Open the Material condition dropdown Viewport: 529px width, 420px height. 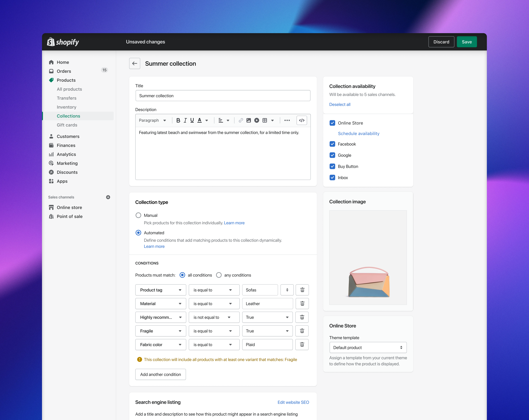(x=161, y=304)
